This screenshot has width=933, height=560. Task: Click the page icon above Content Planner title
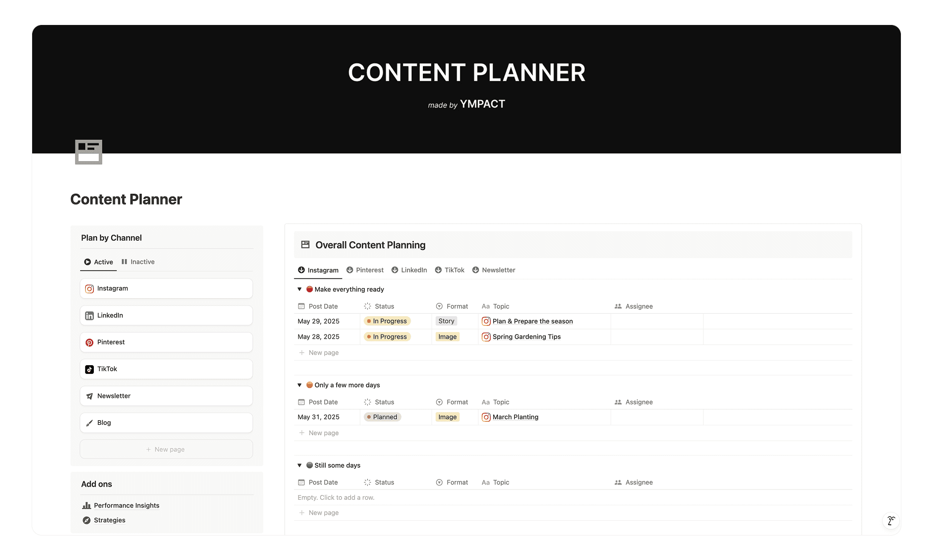pos(89,152)
